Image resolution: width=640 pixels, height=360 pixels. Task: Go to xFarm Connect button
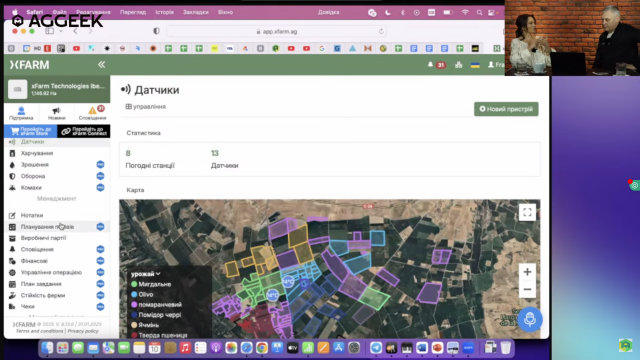(x=84, y=131)
